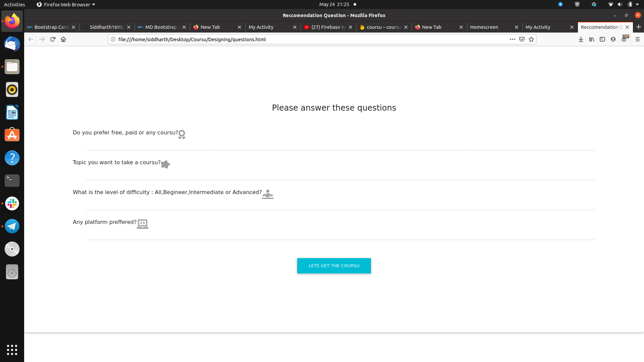644x362 pixels.
Task: Click the Save to Pocket icon
Action: [522, 39]
